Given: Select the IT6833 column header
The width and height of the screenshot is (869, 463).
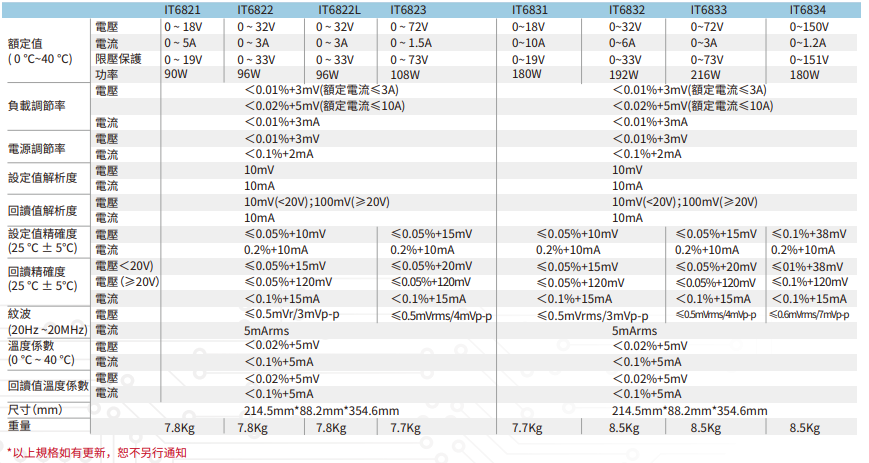Looking at the screenshot, I should (x=709, y=10).
